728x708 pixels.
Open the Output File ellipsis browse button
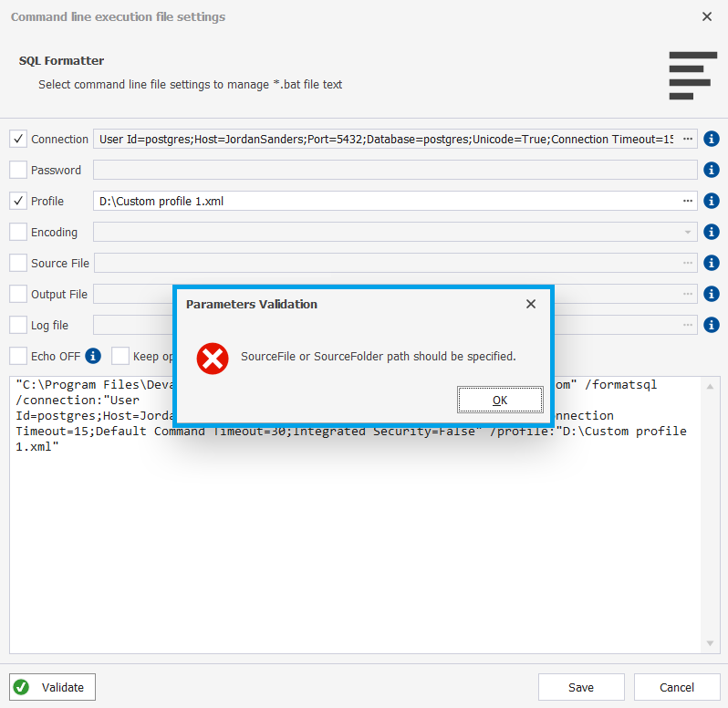688,294
